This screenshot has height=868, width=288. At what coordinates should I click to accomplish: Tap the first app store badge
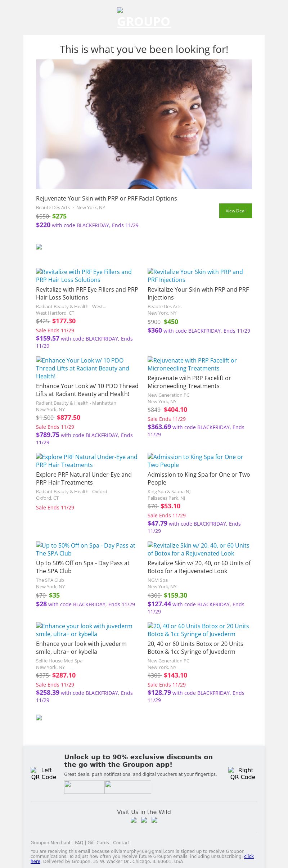[84, 787]
